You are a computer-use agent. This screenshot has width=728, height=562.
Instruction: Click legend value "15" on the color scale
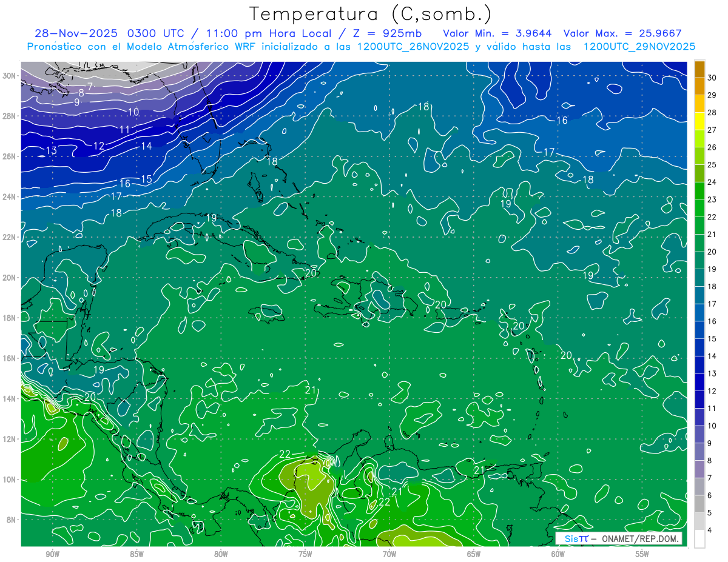712,338
